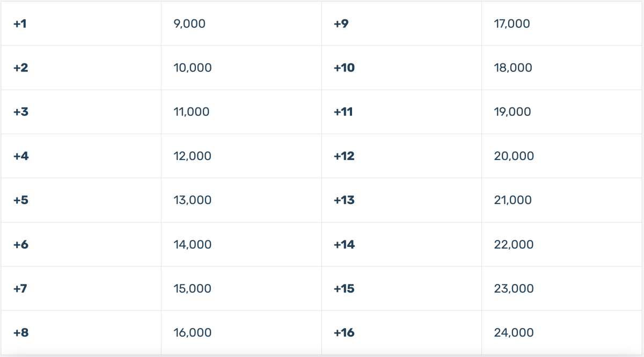
Task: Click the +15 table cell
Action: pos(401,288)
